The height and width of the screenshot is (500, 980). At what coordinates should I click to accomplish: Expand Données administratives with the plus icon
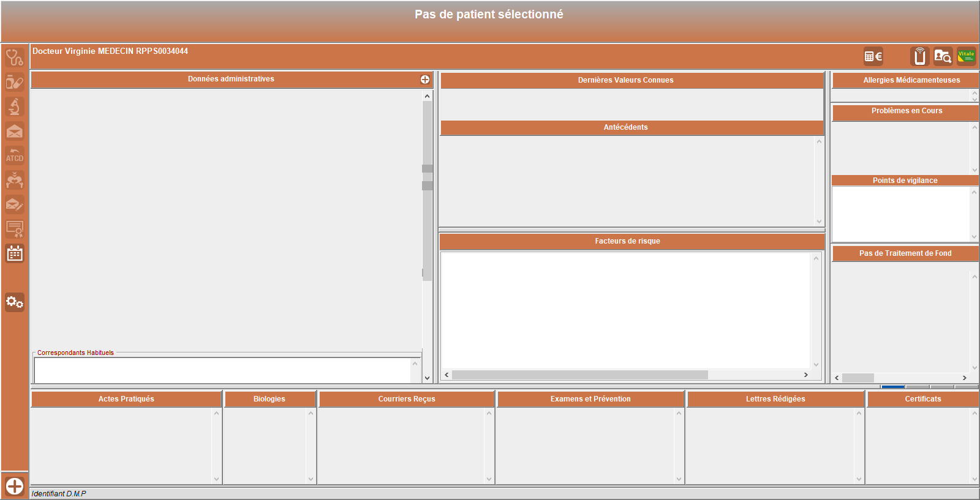tap(424, 80)
